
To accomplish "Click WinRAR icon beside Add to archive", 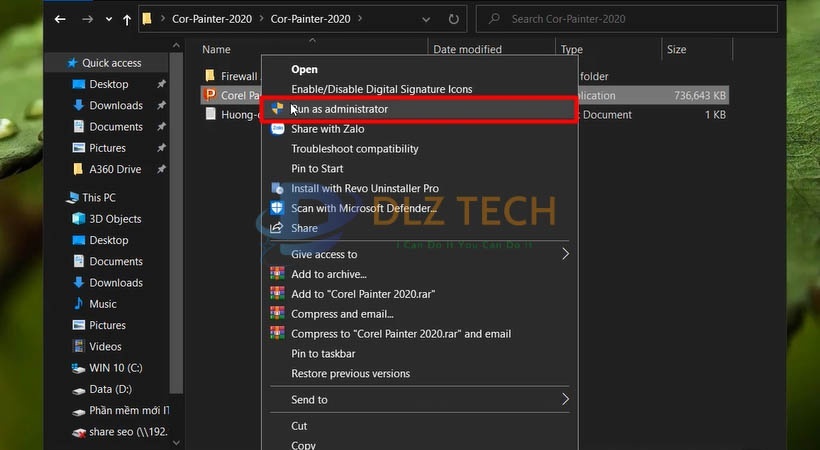I will pos(277,274).
